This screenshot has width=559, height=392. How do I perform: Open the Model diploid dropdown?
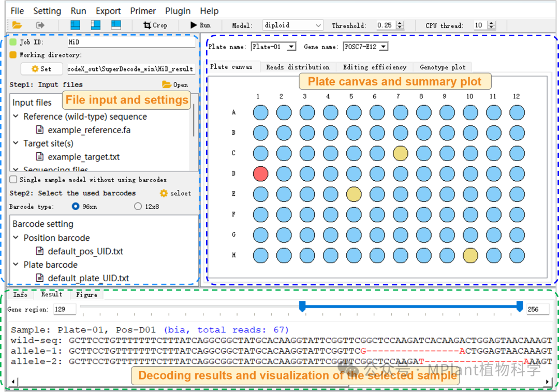(x=292, y=25)
